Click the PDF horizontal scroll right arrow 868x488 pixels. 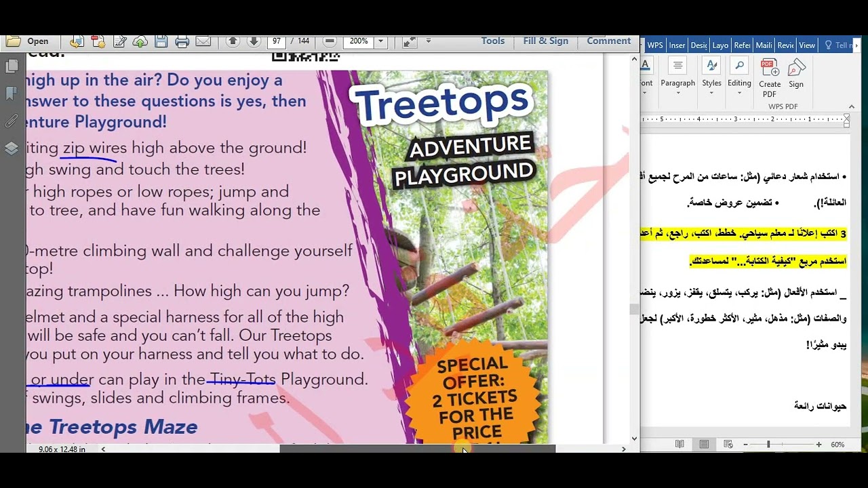point(623,449)
